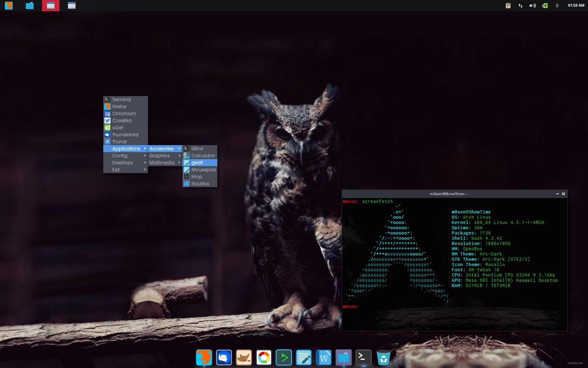Click 'OS: Arch Linux' line in terminal

471,217
